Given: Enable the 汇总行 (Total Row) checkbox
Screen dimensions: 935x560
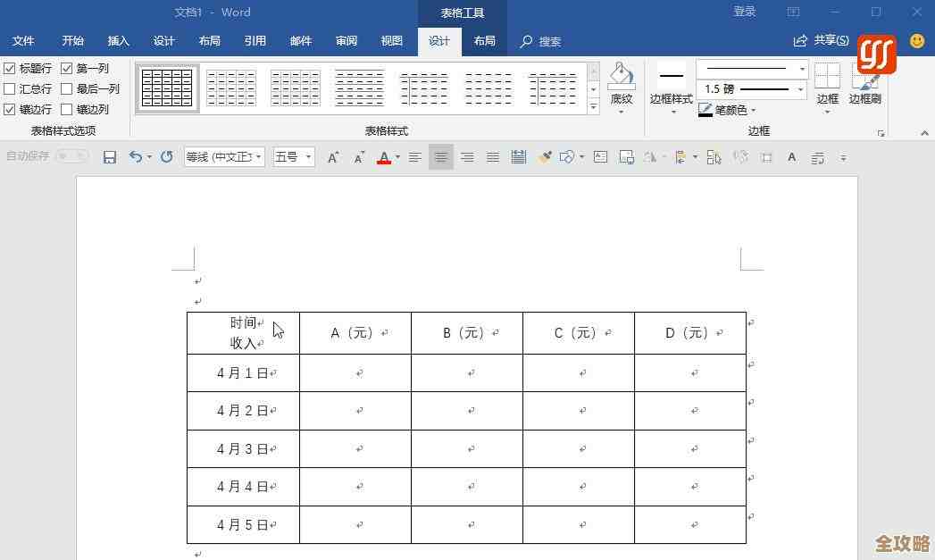Looking at the screenshot, I should [12, 88].
